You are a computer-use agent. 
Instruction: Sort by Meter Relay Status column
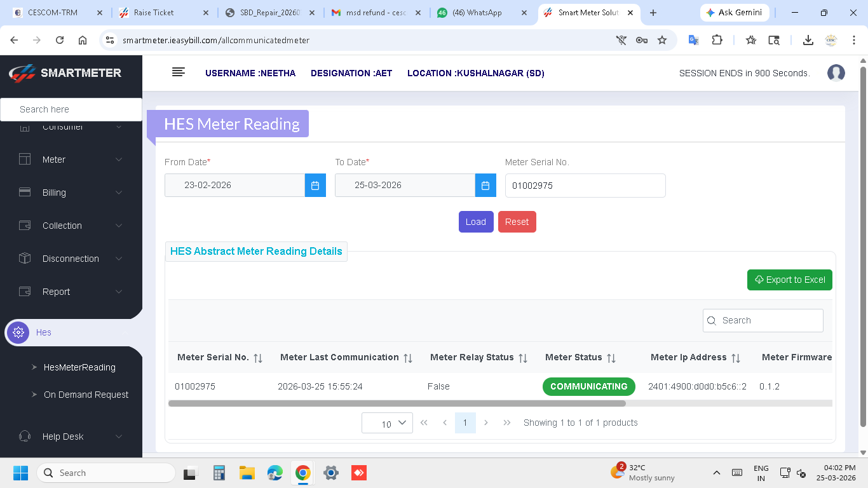523,358
